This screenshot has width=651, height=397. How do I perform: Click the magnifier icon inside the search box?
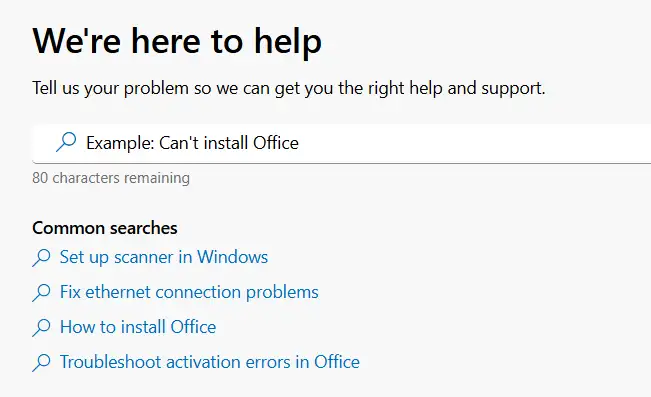pyautogui.click(x=66, y=142)
